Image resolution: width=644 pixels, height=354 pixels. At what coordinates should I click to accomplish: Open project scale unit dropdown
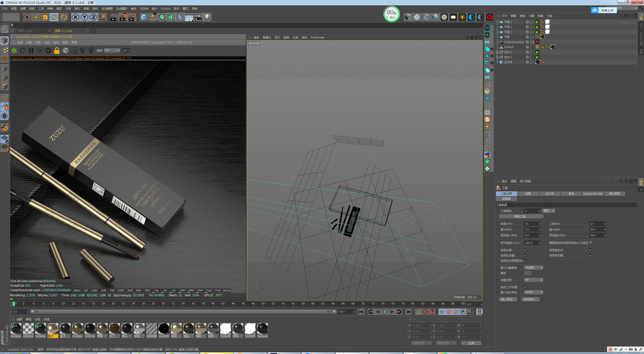(549, 211)
